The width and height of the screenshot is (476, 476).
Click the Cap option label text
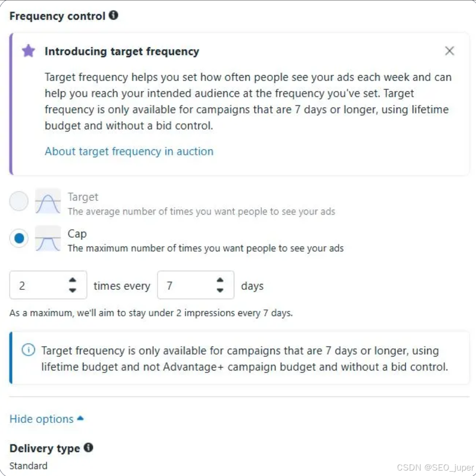[x=77, y=234]
